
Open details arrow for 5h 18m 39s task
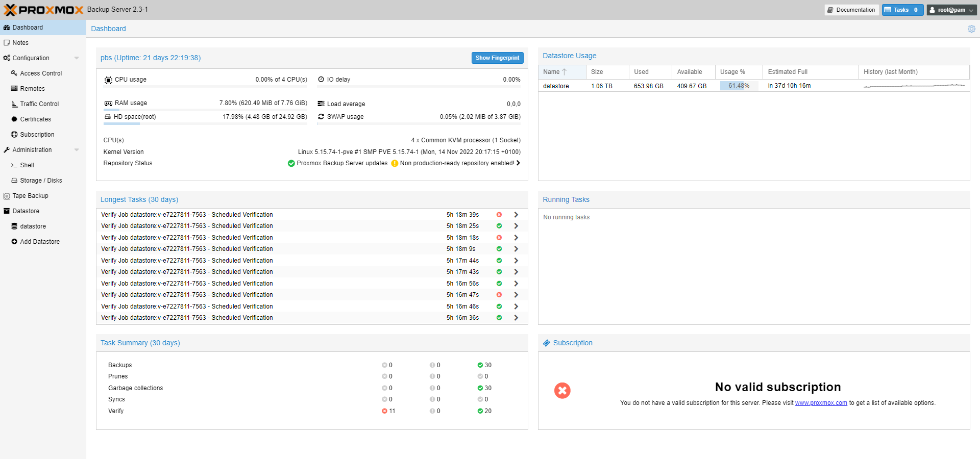click(x=516, y=215)
